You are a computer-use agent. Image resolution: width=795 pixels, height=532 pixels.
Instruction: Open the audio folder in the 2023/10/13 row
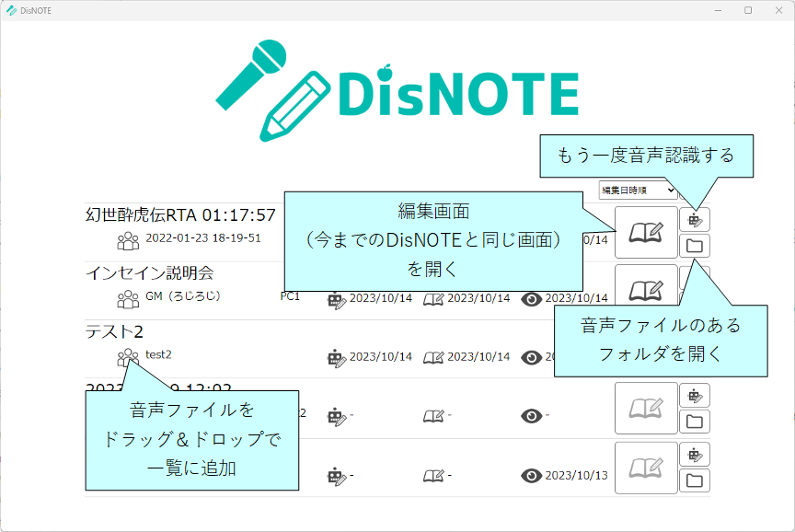click(695, 480)
